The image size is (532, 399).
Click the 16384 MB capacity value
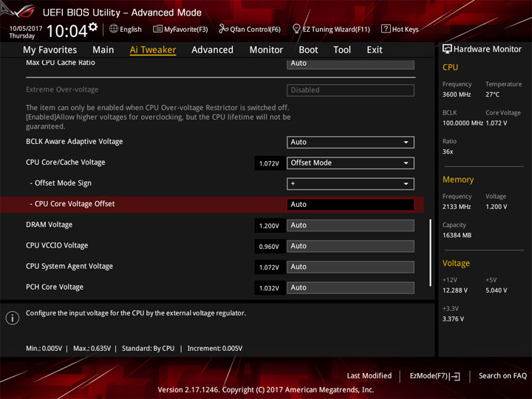[457, 235]
